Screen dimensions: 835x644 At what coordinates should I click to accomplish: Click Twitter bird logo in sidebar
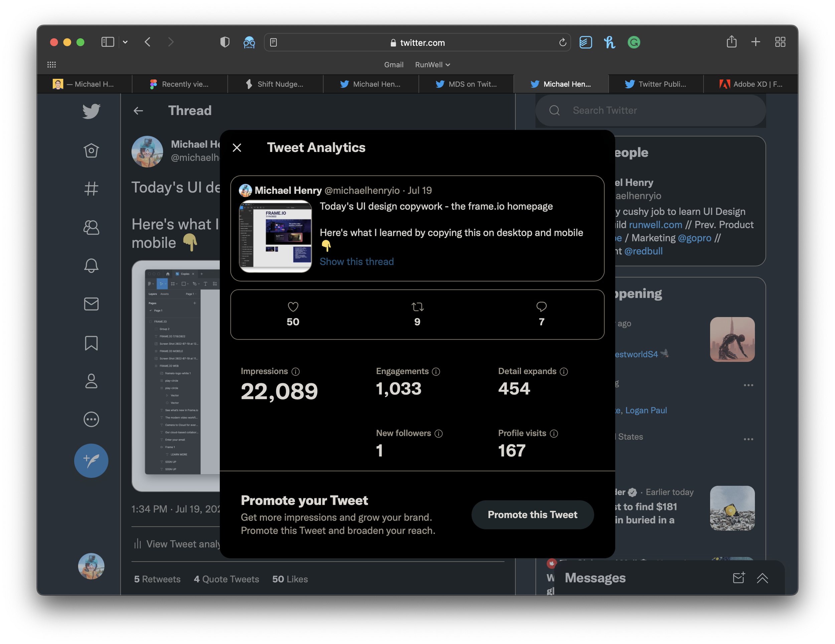point(91,111)
